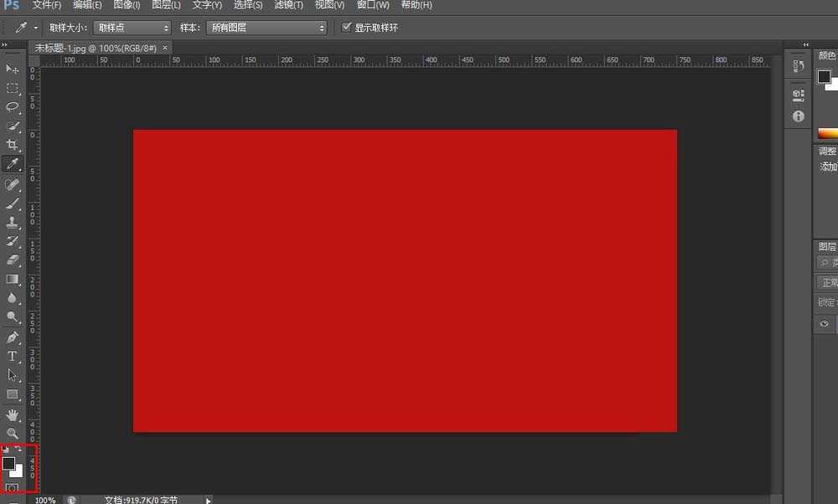
Task: Toggle Quick Mask mode button
Action: pyautogui.click(x=13, y=488)
